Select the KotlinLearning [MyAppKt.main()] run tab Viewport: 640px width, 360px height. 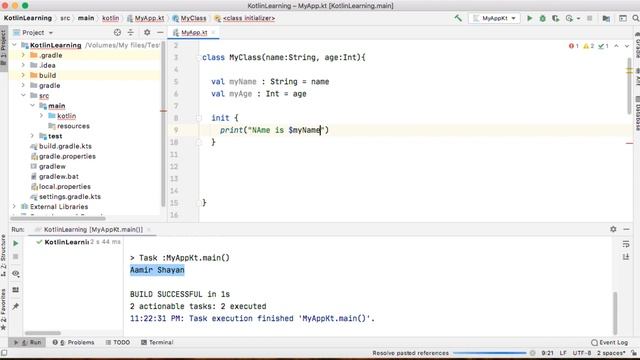pyautogui.click(x=93, y=229)
